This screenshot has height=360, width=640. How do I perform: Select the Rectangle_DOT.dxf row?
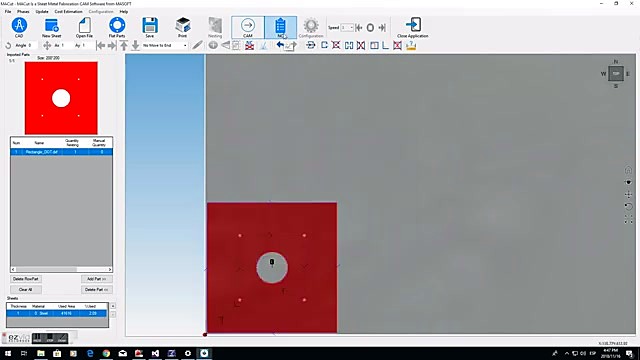(61, 152)
